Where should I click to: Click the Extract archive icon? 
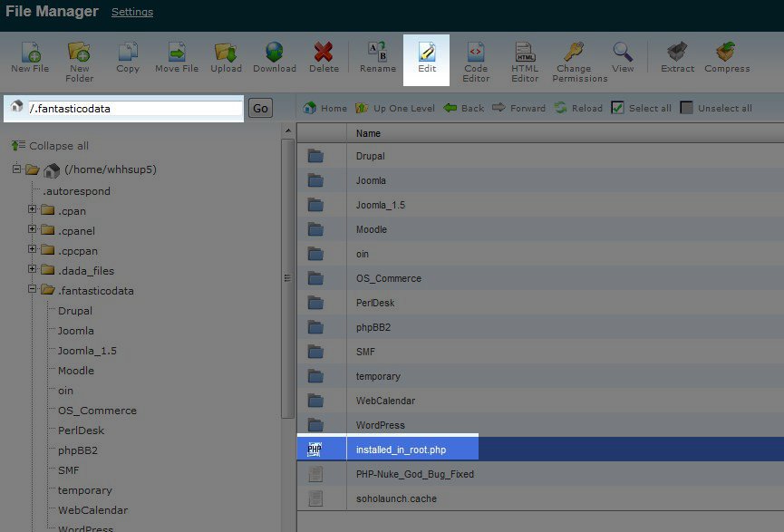677,53
